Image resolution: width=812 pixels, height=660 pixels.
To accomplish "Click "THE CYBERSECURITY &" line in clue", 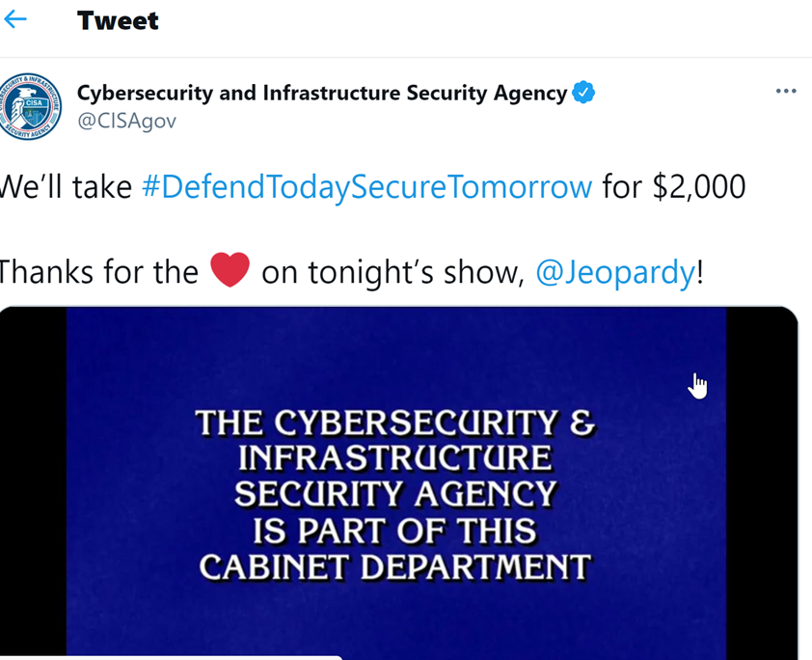I will (x=395, y=423).
